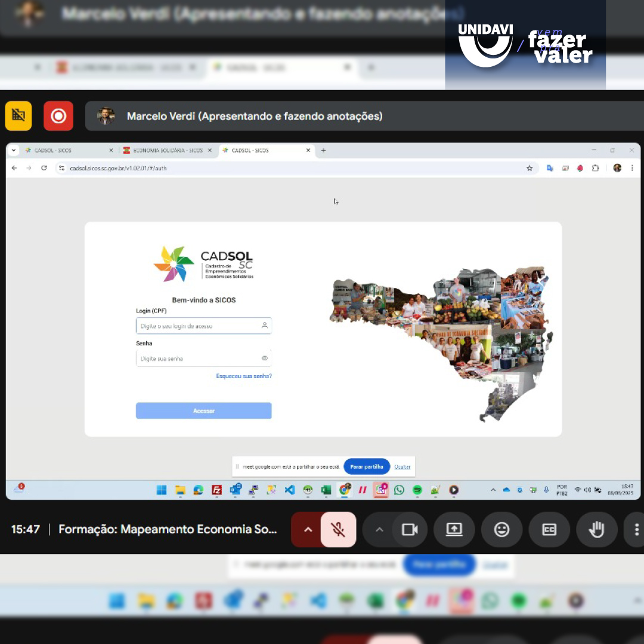
Task: Click the 'Esqueceu sua senha?' link
Action: click(x=244, y=376)
